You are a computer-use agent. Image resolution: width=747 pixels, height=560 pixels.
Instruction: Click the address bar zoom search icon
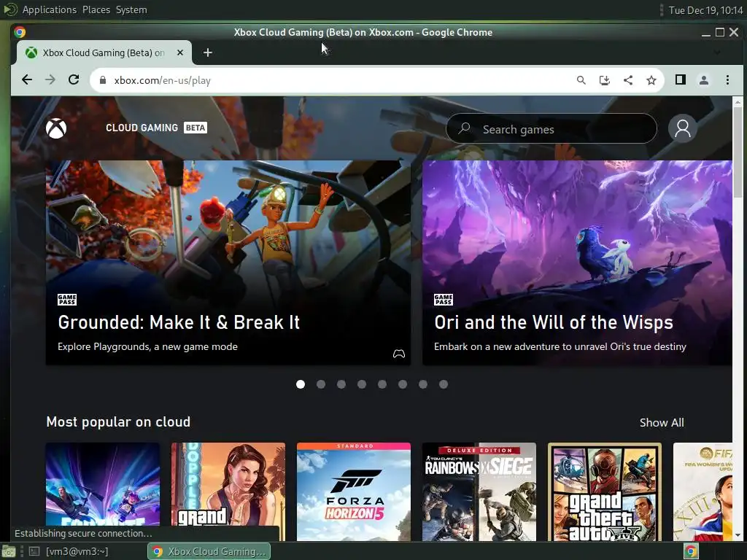(581, 80)
